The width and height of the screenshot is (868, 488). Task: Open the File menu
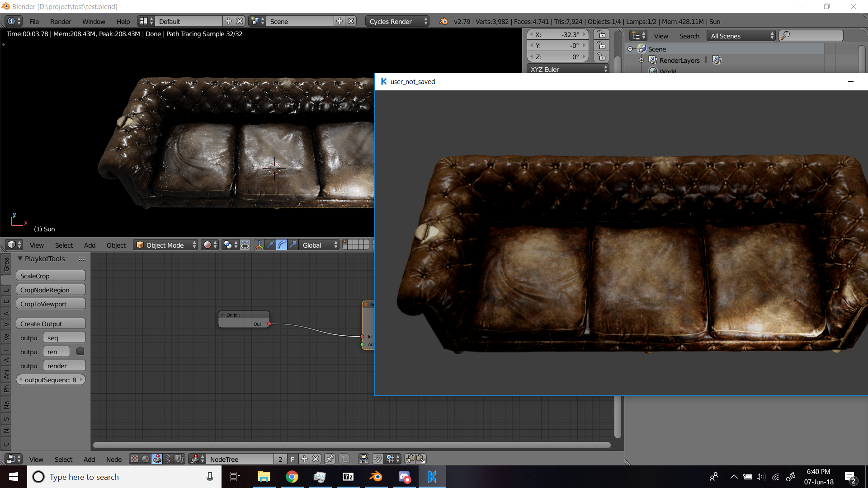[34, 21]
